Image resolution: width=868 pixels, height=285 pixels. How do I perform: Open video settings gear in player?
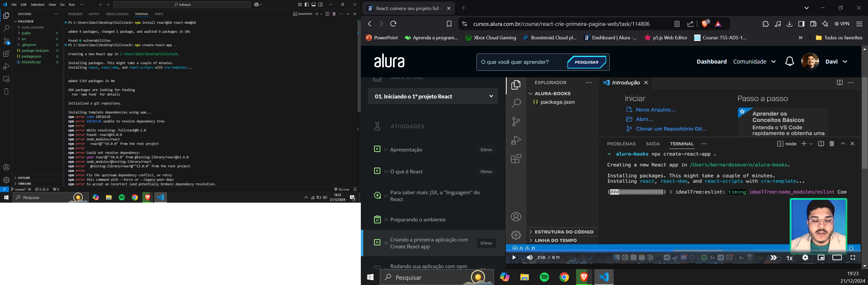click(x=805, y=258)
